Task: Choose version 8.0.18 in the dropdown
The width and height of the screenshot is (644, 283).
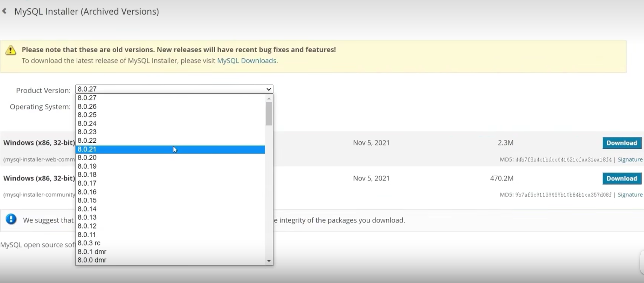Action: (x=170, y=175)
